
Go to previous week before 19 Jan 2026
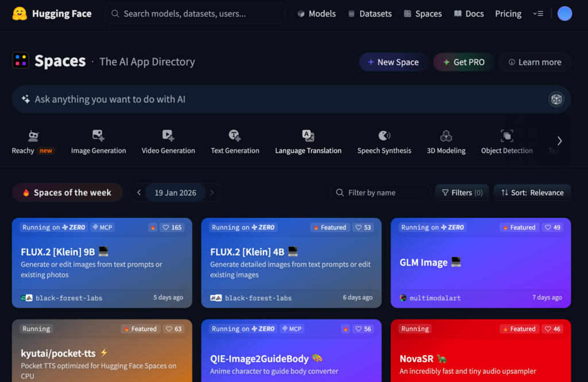(138, 193)
